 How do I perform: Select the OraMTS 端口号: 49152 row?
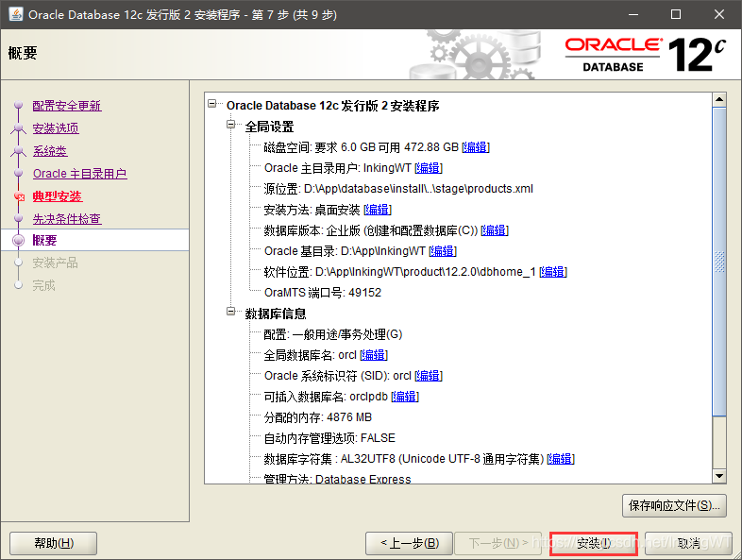point(322,293)
